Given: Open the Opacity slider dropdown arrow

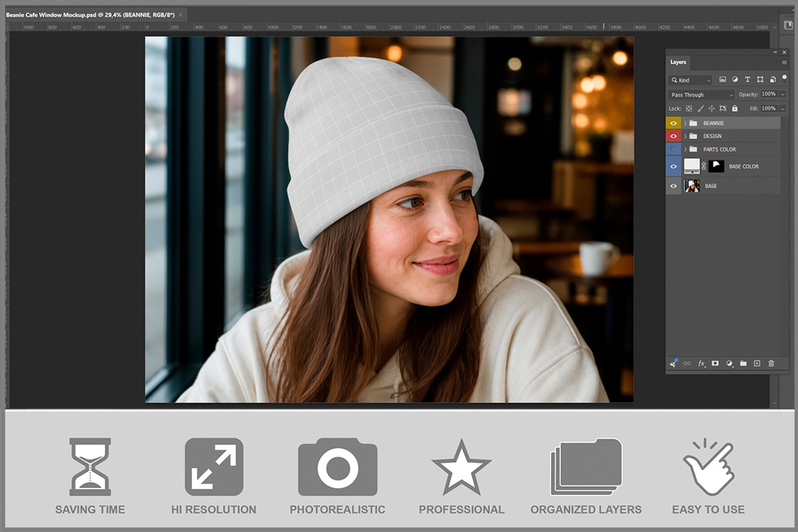Looking at the screenshot, I should pyautogui.click(x=783, y=94).
